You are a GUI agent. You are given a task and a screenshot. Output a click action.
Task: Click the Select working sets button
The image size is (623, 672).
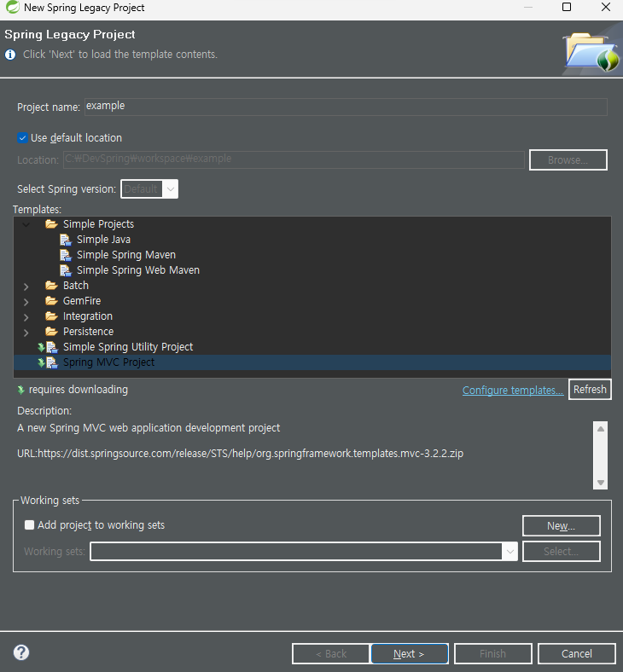pos(561,551)
